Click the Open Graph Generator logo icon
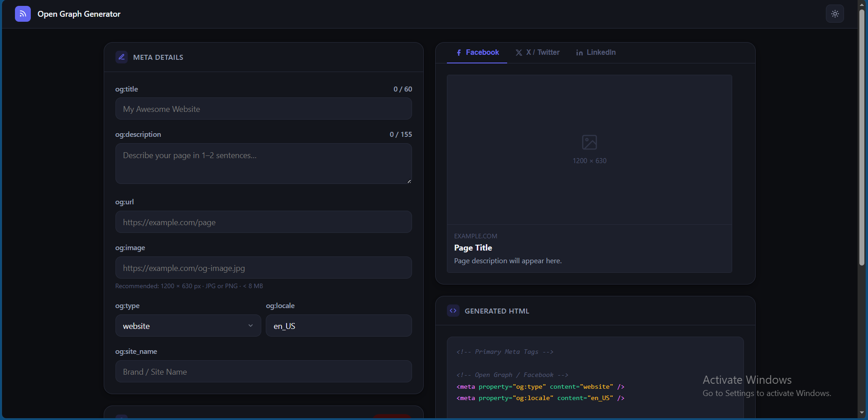This screenshot has width=868, height=420. (x=23, y=14)
